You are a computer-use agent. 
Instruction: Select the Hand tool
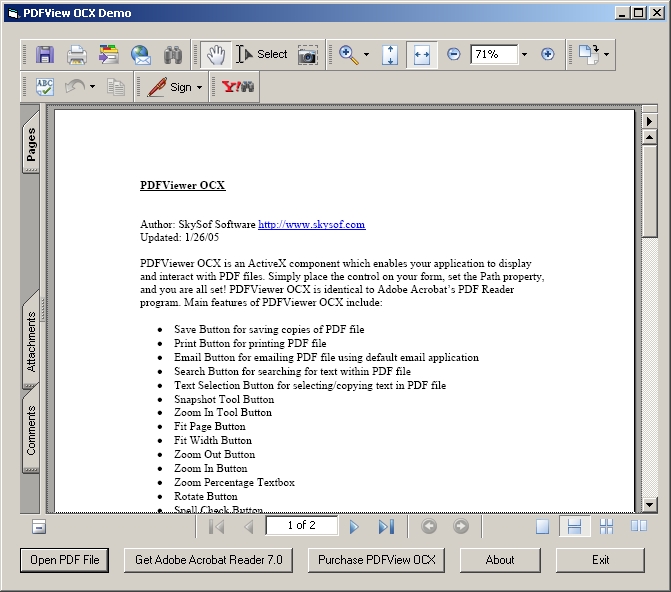pos(216,54)
